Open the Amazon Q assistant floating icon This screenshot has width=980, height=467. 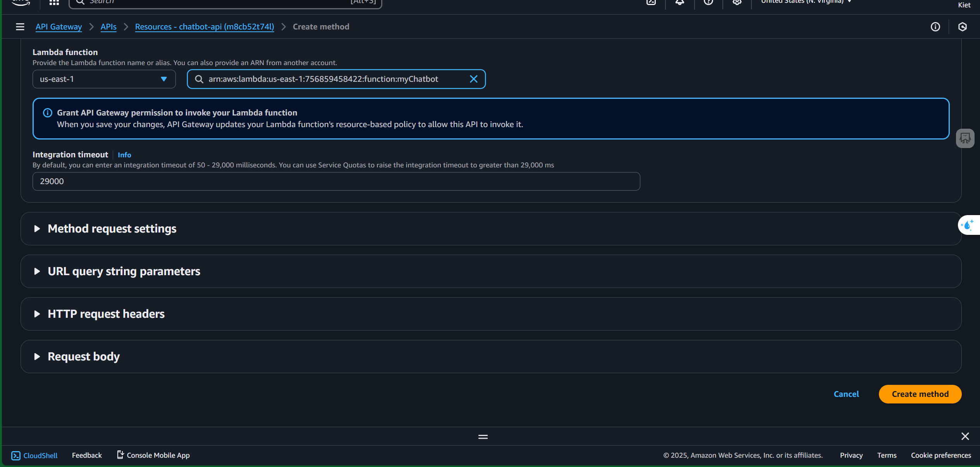[x=967, y=225]
